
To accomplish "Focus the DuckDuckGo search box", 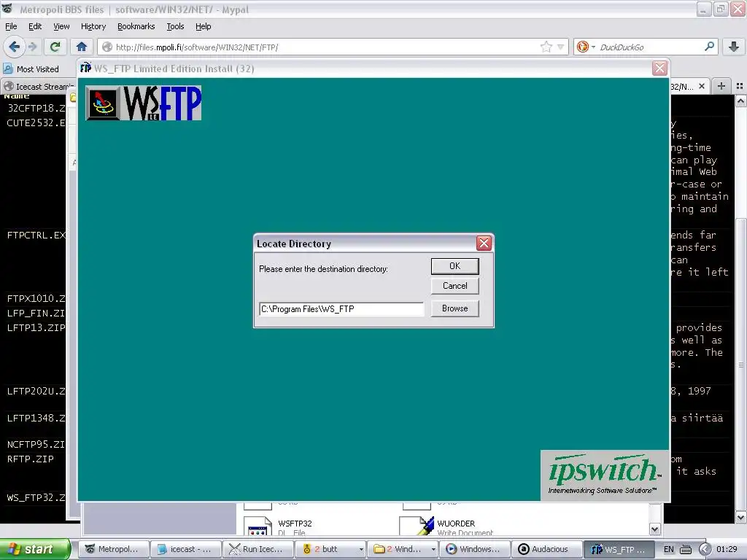I will point(650,47).
